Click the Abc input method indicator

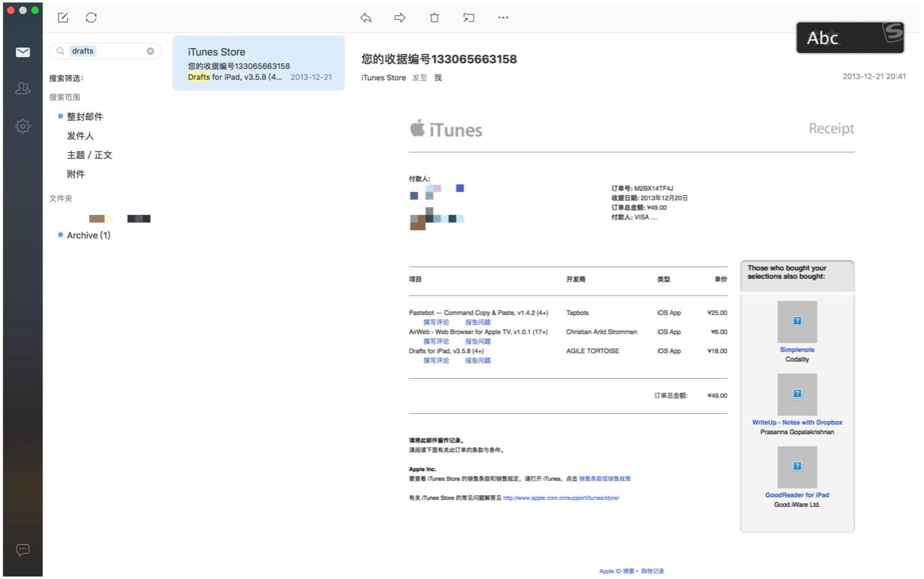tap(849, 38)
